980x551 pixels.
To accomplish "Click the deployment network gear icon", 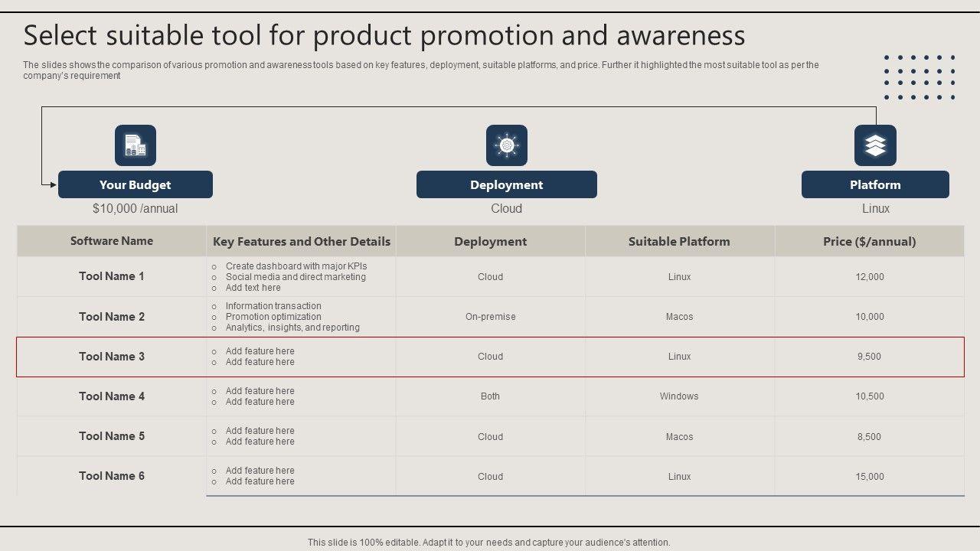I will pos(507,145).
